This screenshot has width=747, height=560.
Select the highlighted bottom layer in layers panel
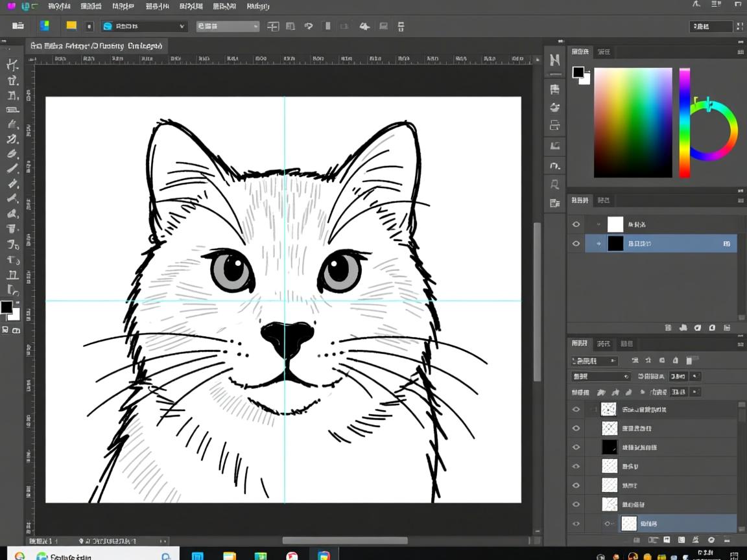click(674, 523)
